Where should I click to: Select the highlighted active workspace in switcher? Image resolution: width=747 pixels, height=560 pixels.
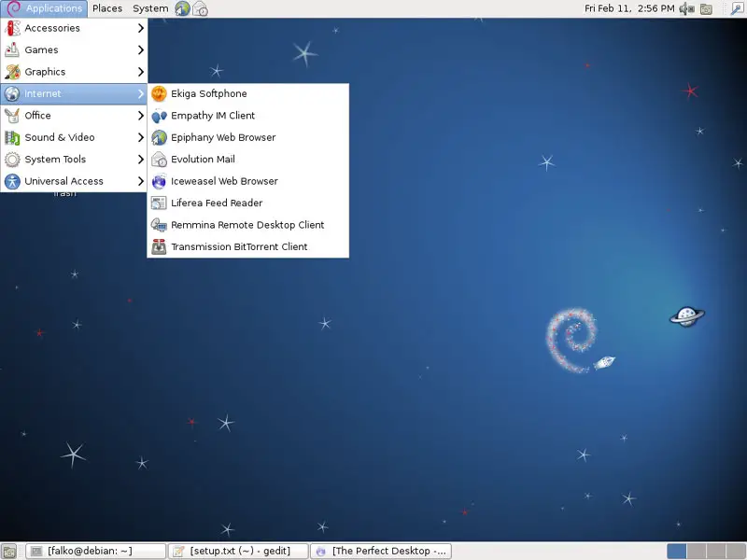pyautogui.click(x=676, y=551)
